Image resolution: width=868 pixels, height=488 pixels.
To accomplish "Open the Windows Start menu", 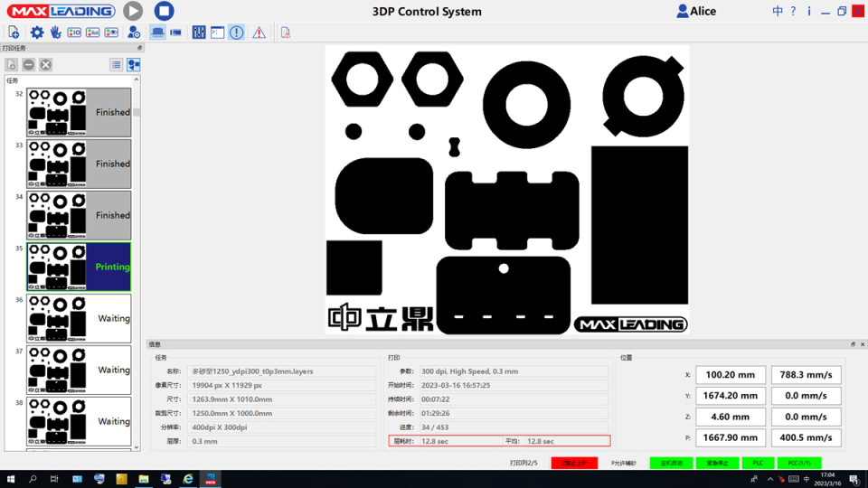I will point(11,479).
